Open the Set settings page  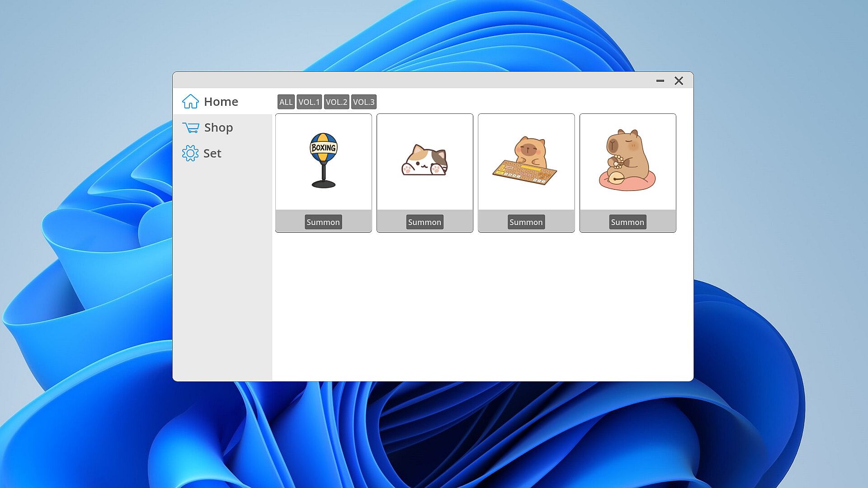(x=212, y=154)
